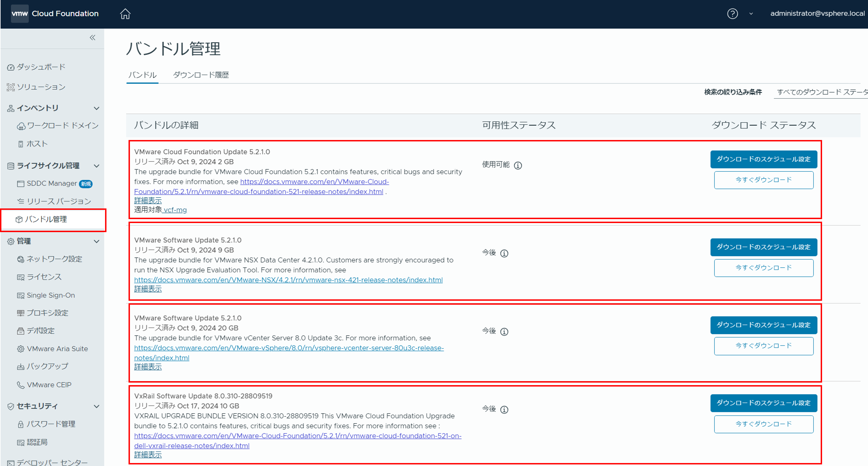Collapse the ライフサイクル管理 section chevron
Screen dimensions: 868x466
point(96,166)
